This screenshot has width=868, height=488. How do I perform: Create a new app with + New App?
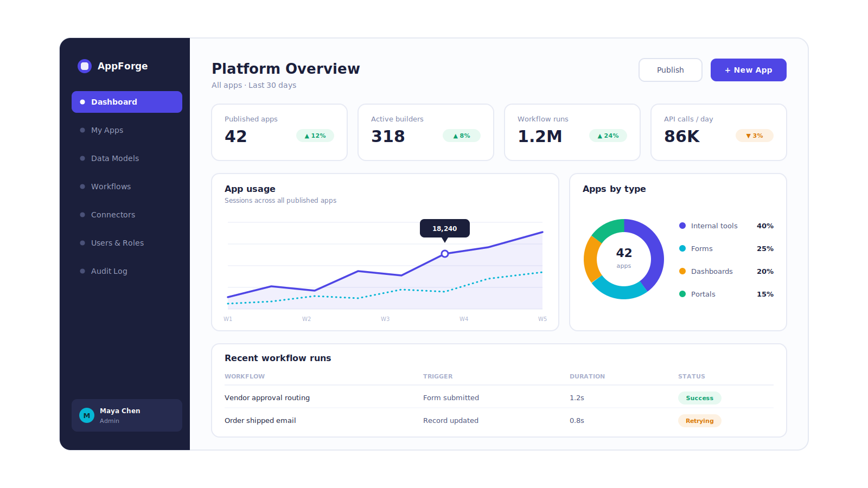(x=749, y=70)
